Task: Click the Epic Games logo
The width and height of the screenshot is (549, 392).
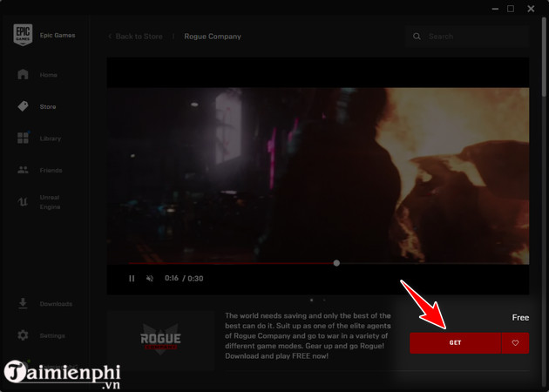Action: (x=23, y=35)
